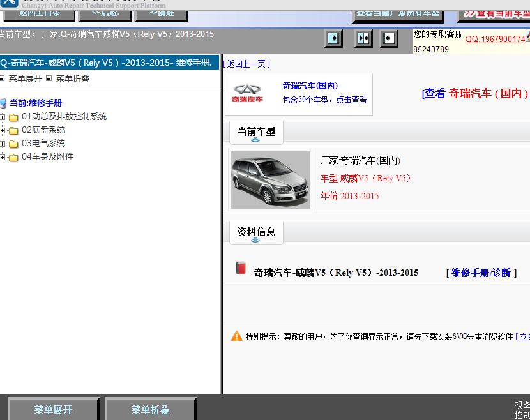The image size is (530, 420).
Task: Select the 当前车型 tab
Action: coord(256,133)
